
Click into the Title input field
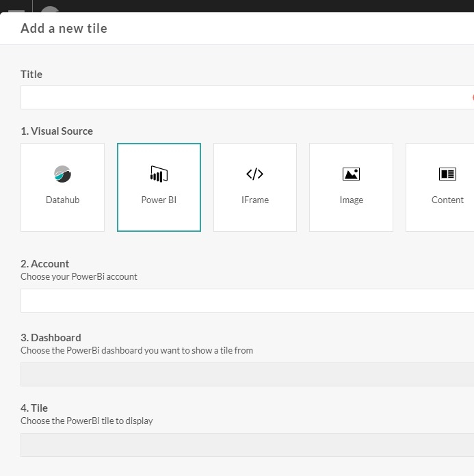[x=247, y=97]
